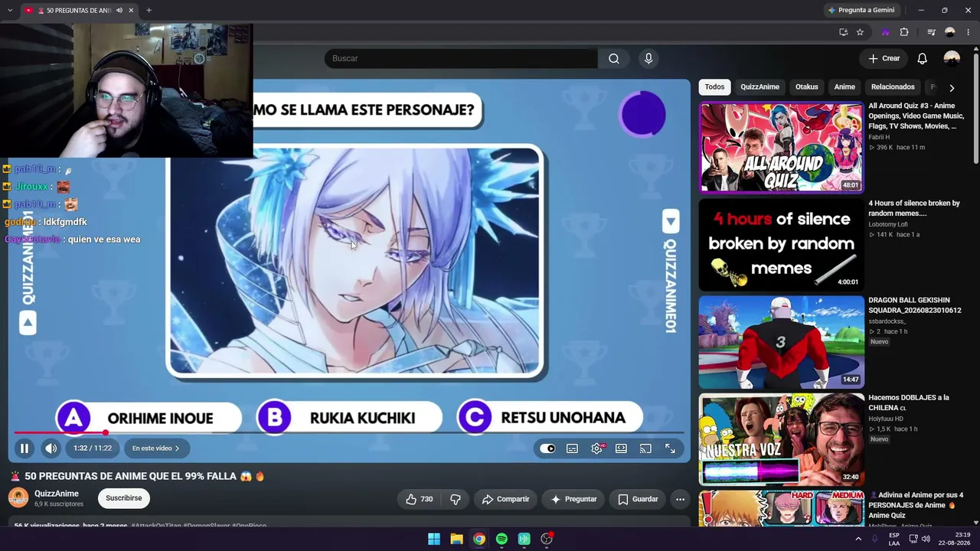Select the Relacionados filter chip
The image size is (980, 551).
coord(893,87)
